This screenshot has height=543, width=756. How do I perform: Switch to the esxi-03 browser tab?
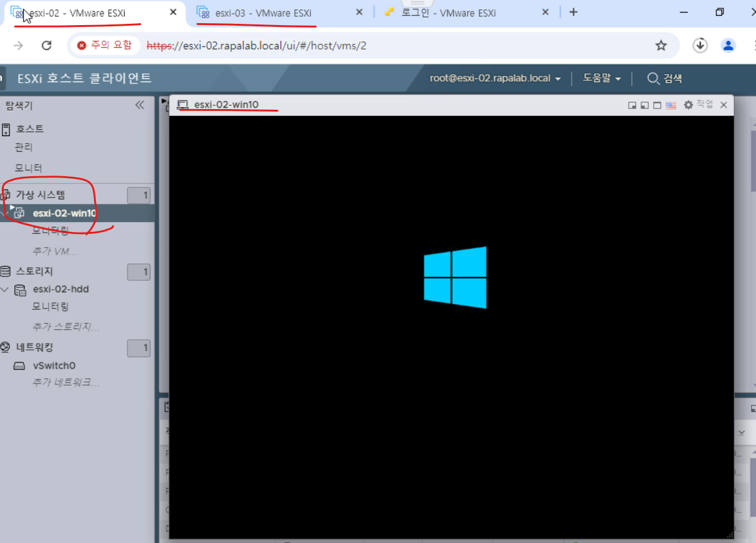coord(263,12)
